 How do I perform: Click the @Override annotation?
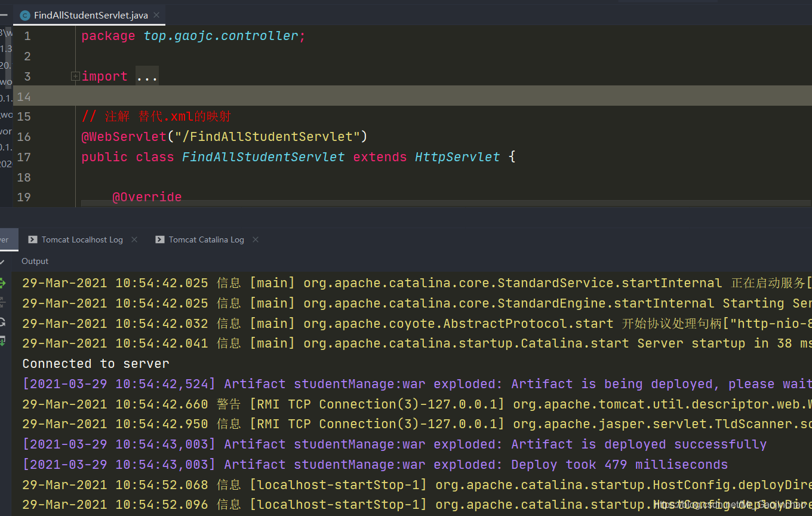tap(147, 197)
